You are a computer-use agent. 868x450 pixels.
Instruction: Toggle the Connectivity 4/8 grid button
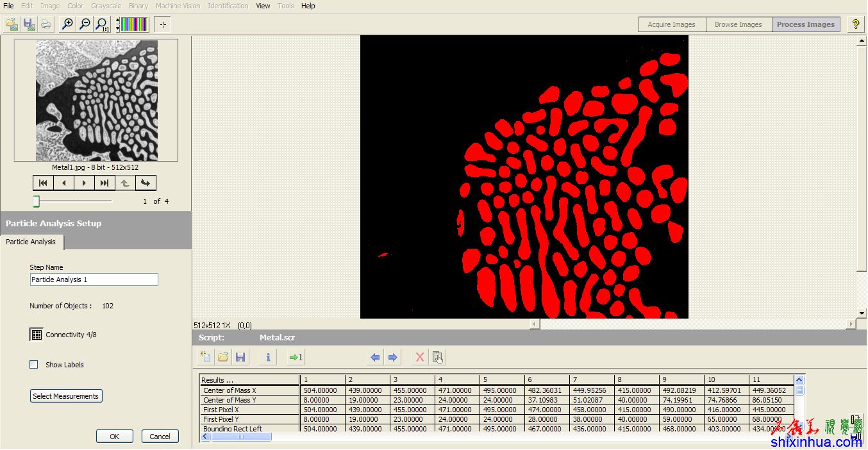click(37, 335)
